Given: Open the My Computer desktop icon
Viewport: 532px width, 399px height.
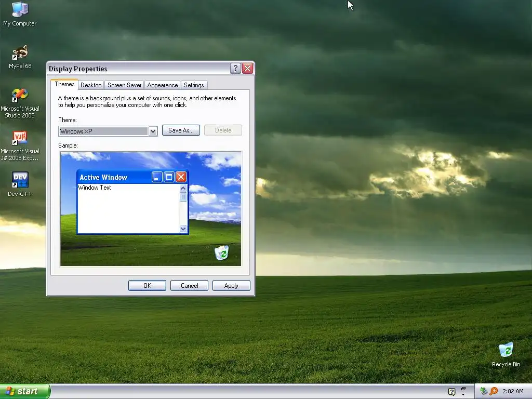Looking at the screenshot, I should point(20,14).
